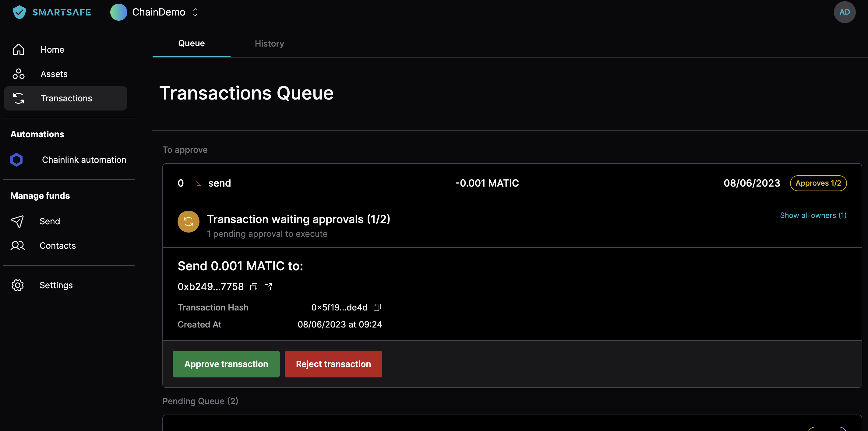The image size is (868, 431).
Task: Select the Send paper-plane icon
Action: 18,221
